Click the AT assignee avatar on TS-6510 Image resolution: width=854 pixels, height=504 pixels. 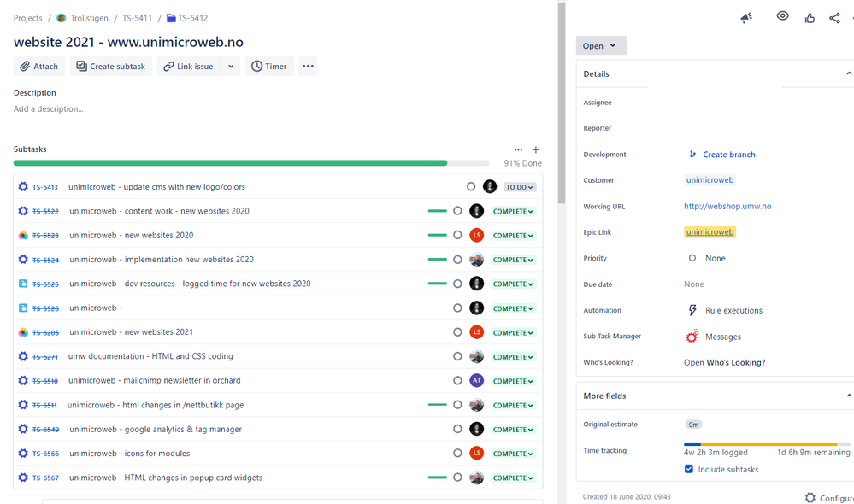(476, 380)
